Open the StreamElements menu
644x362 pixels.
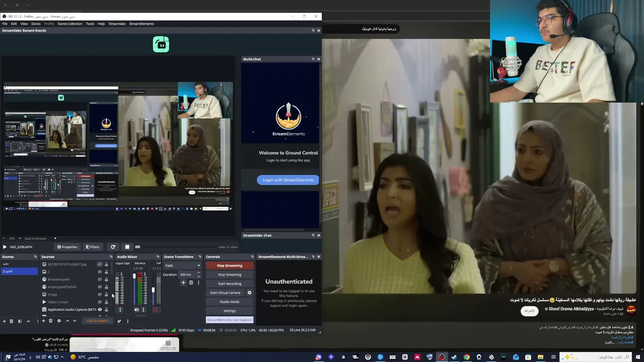pyautogui.click(x=141, y=24)
